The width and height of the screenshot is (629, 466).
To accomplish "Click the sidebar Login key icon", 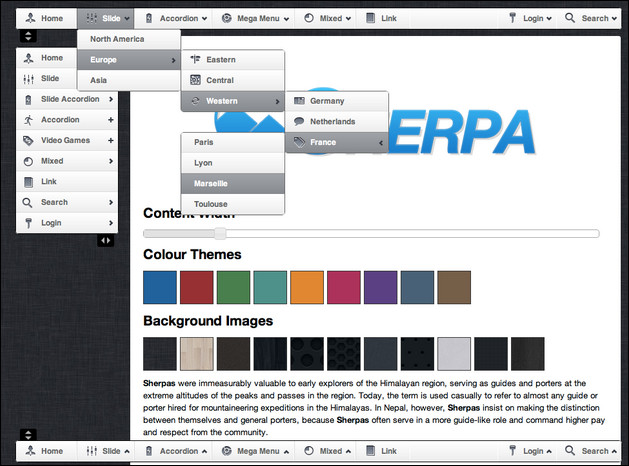I will pos(28,222).
